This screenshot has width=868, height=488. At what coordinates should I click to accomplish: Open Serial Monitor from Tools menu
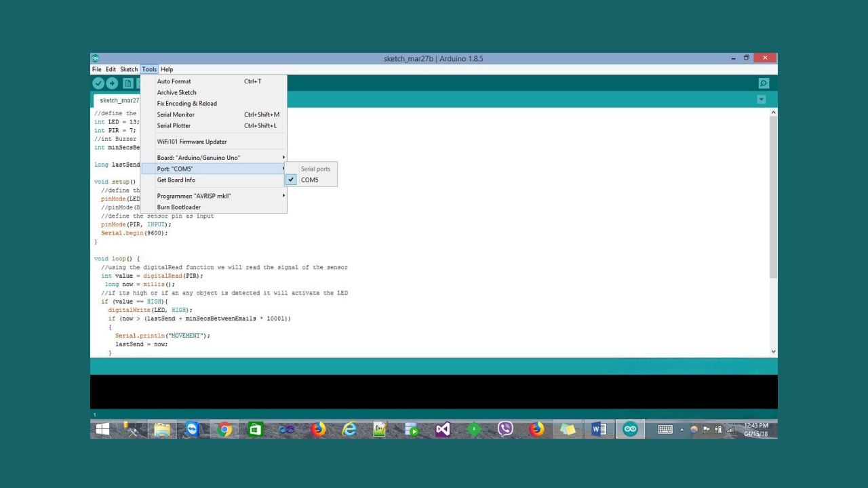(x=214, y=115)
